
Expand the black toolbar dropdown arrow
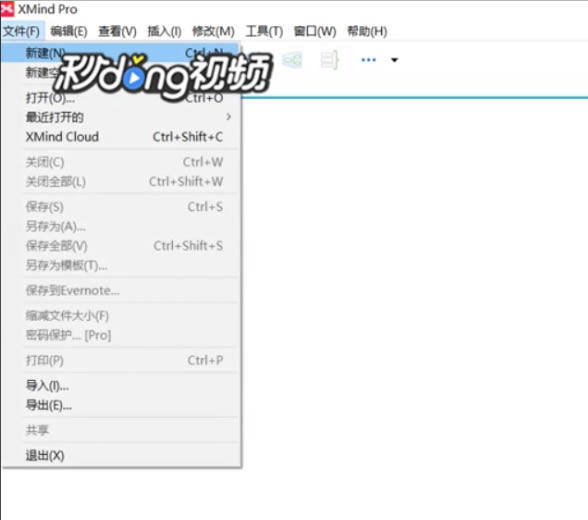394,60
